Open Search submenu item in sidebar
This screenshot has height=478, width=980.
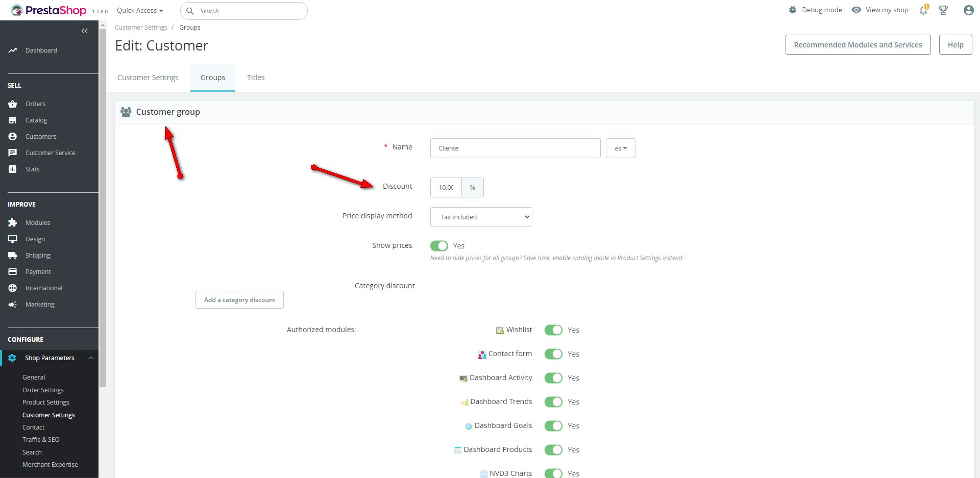tap(32, 452)
